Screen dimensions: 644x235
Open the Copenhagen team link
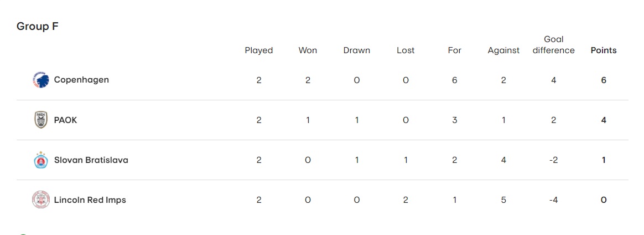point(81,80)
